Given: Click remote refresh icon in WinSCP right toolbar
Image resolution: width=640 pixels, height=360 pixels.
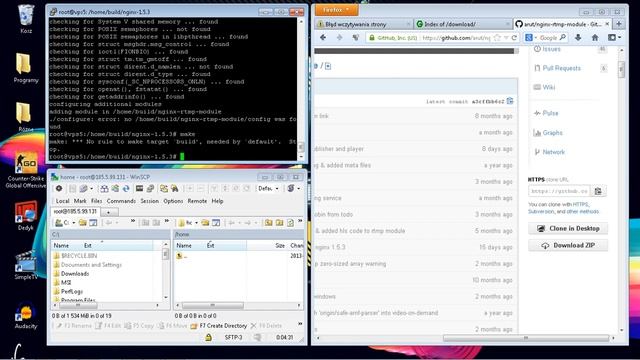Looking at the screenshot, I should (x=290, y=222).
